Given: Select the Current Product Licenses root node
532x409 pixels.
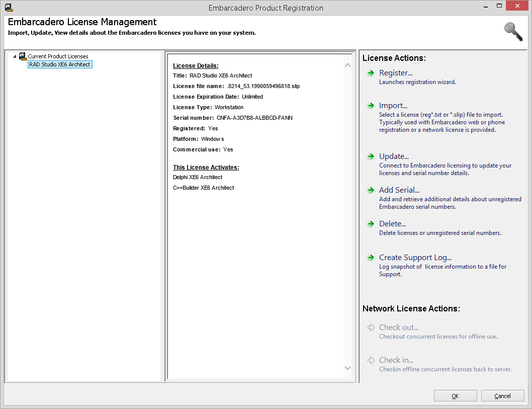Looking at the screenshot, I should pyautogui.click(x=58, y=56).
